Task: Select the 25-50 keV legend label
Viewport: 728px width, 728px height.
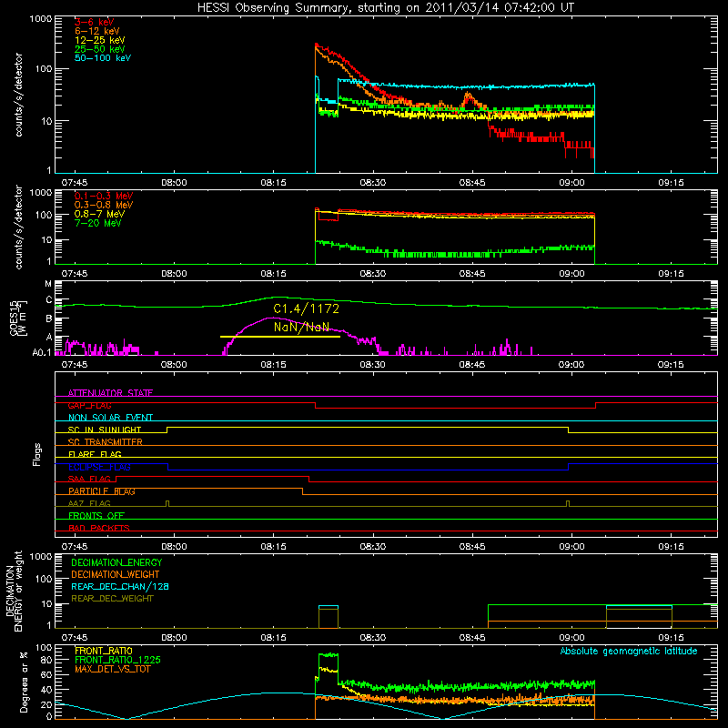Action: [x=100, y=49]
